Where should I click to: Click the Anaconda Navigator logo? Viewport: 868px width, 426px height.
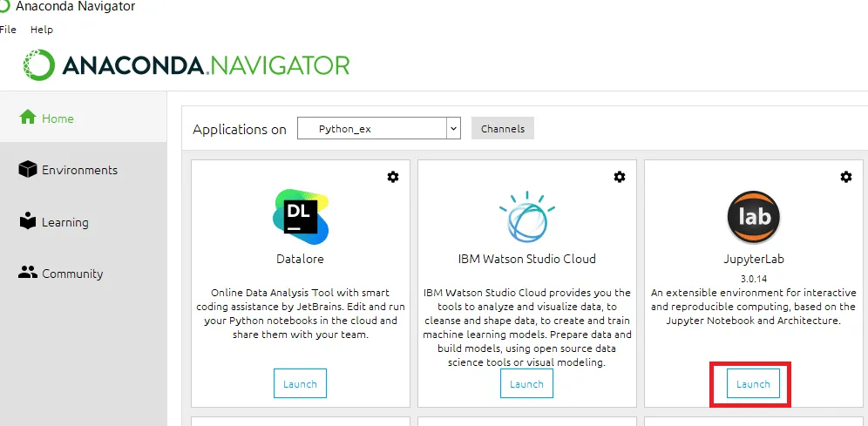tap(186, 65)
